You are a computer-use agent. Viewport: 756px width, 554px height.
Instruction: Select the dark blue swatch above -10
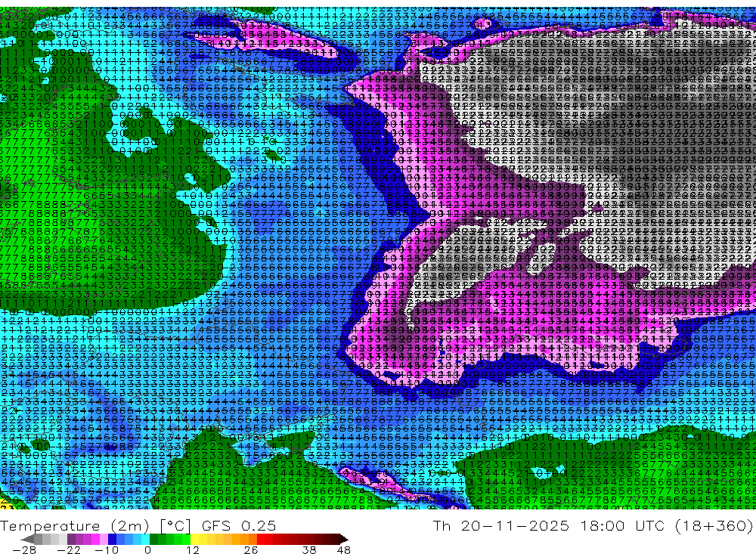(113, 539)
